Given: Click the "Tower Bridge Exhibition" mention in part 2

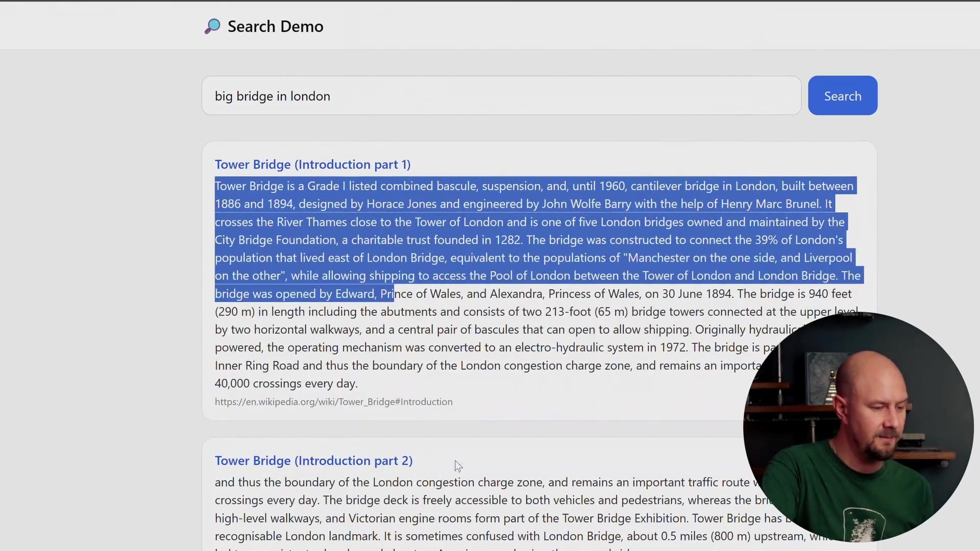Looking at the screenshot, I should [x=624, y=518].
